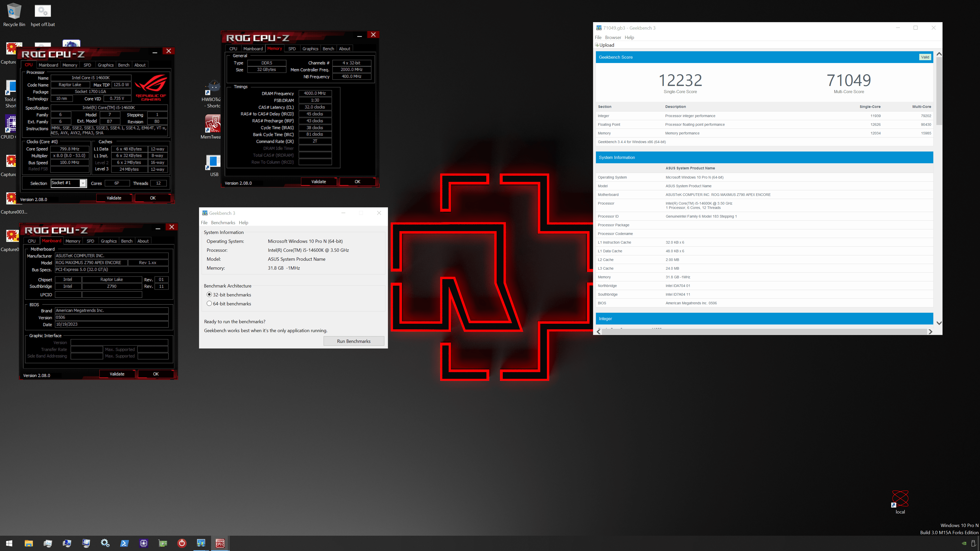Open the purple CPU chip taskbar icon
980x551 pixels.
tap(143, 543)
